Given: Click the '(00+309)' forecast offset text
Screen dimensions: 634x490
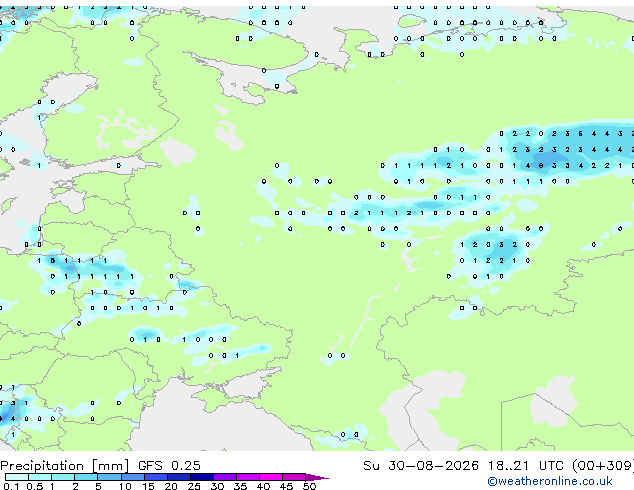Looking at the screenshot, I should point(603,466).
